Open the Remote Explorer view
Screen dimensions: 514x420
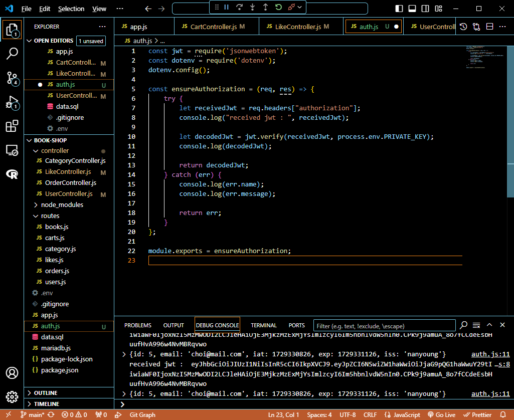point(12,150)
